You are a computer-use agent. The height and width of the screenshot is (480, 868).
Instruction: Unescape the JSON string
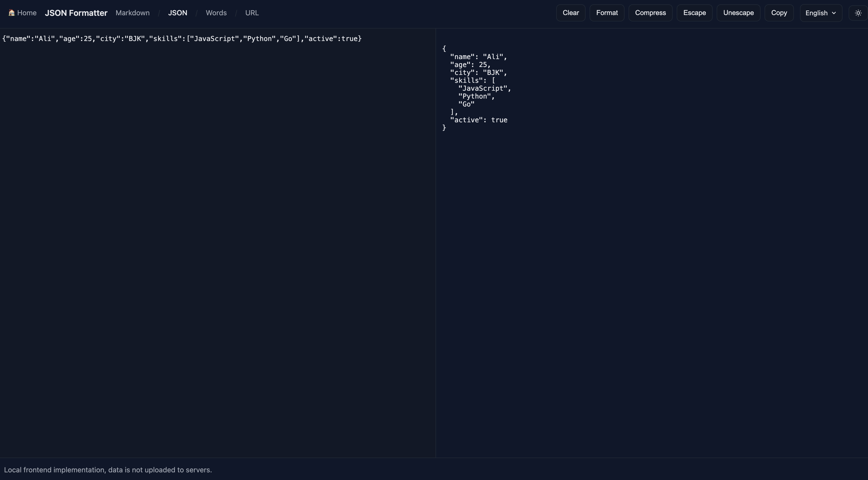click(739, 12)
